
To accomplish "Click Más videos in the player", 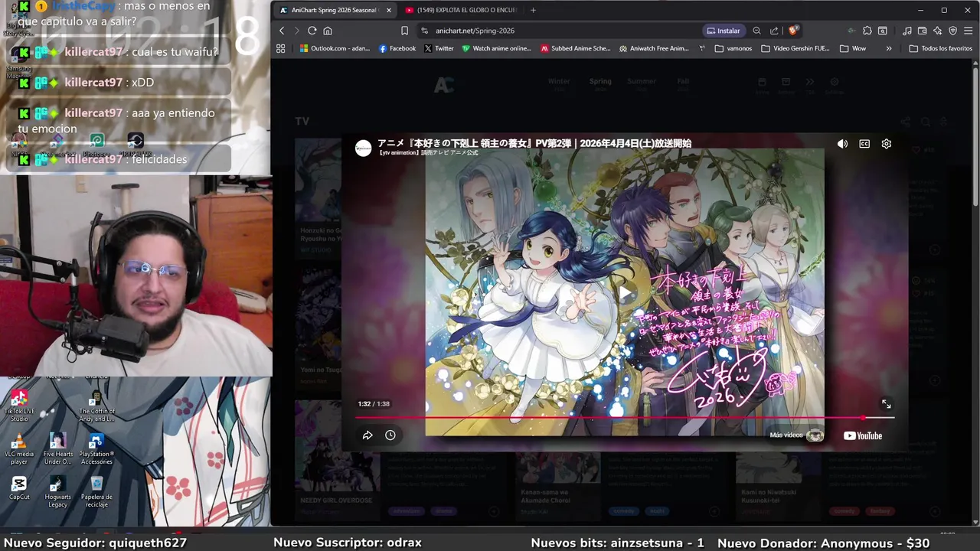I will point(796,435).
